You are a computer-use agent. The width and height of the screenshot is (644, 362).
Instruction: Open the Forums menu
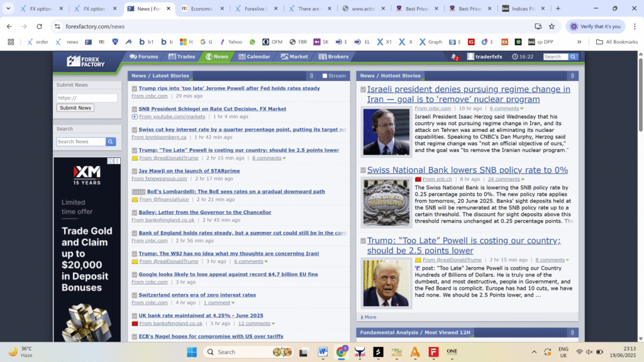(144, 57)
